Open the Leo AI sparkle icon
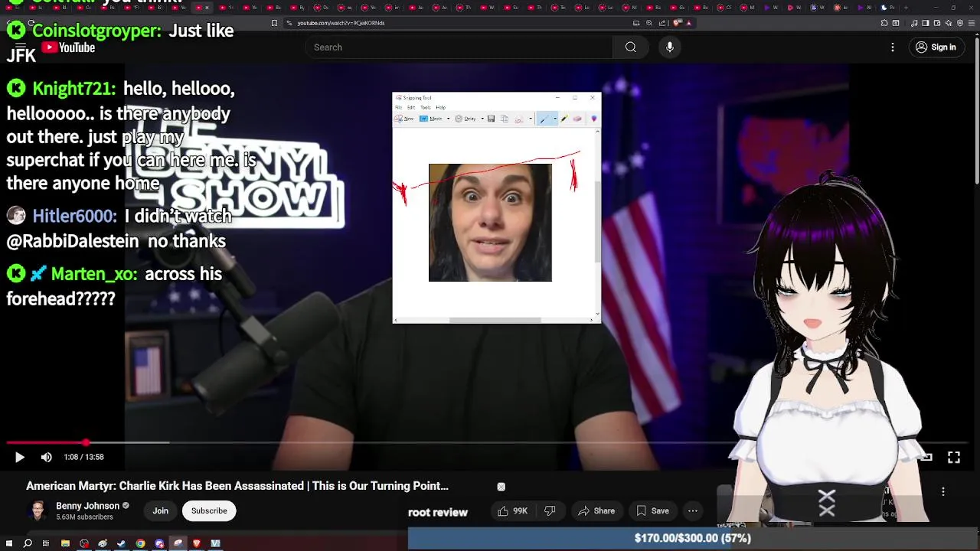This screenshot has width=980, height=551. click(949, 23)
